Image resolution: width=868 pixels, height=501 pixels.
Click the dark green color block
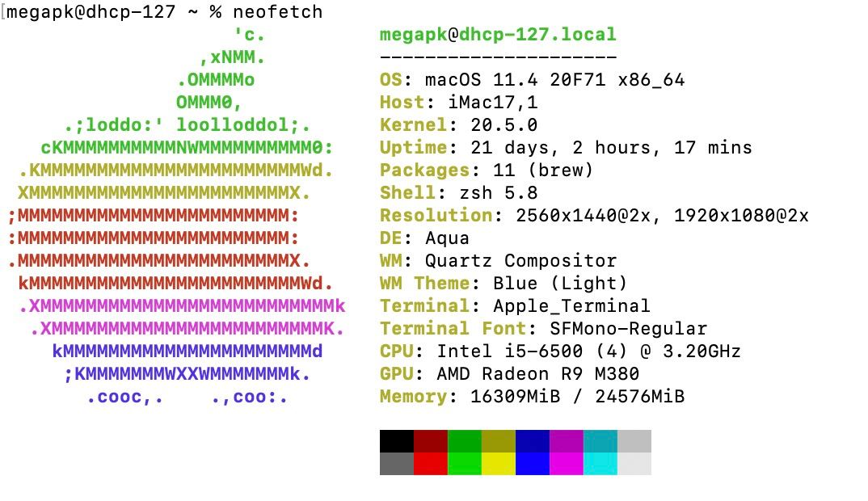point(465,441)
